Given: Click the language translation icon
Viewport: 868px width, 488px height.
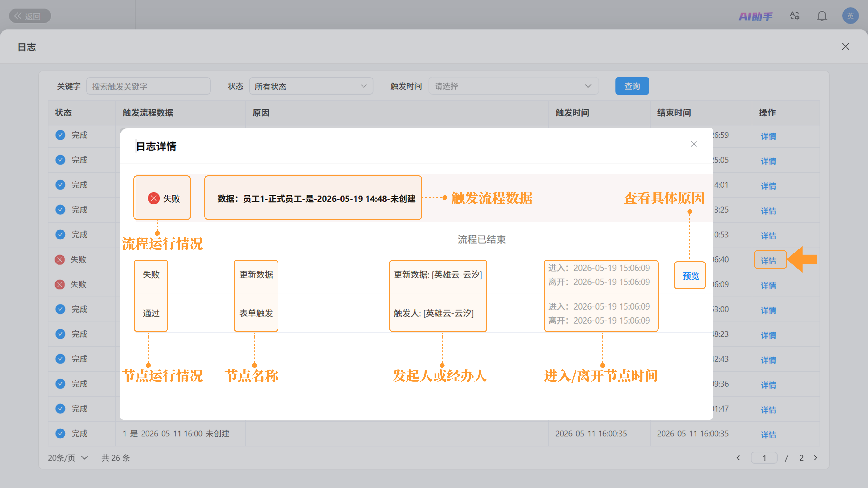Looking at the screenshot, I should 795,16.
